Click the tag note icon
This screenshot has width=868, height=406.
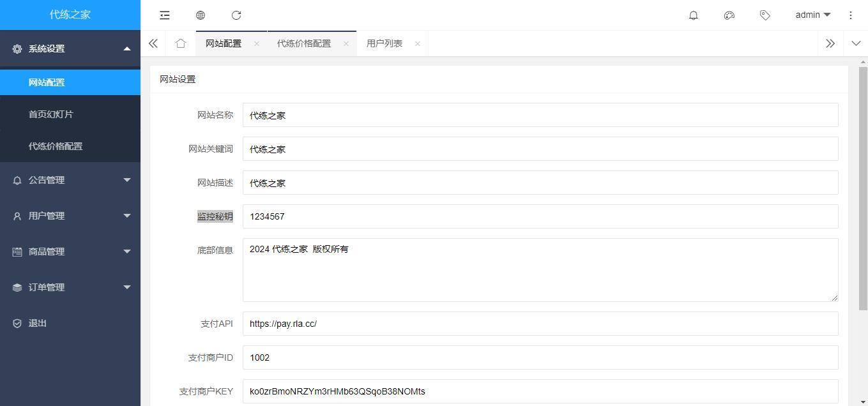[x=765, y=15]
